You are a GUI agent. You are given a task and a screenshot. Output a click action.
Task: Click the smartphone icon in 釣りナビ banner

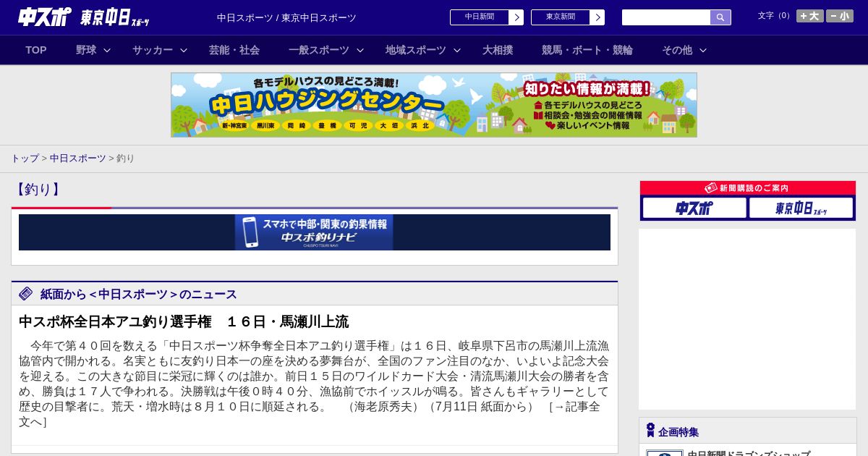coord(250,232)
